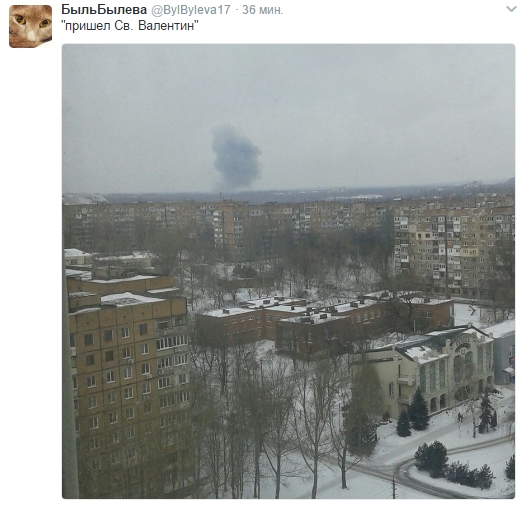Open the БыльБылева display name link
This screenshot has height=505, width=524.
(104, 10)
